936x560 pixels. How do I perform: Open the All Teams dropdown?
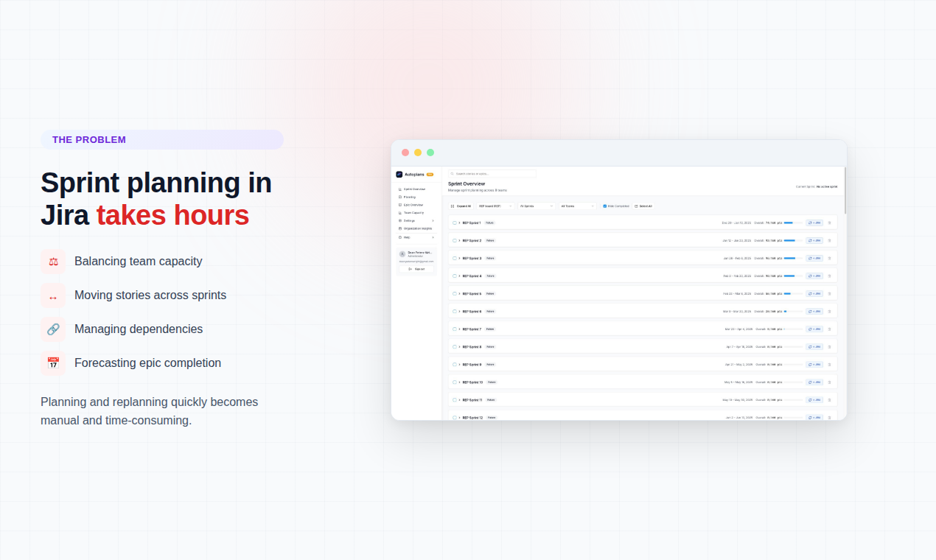[x=578, y=206]
